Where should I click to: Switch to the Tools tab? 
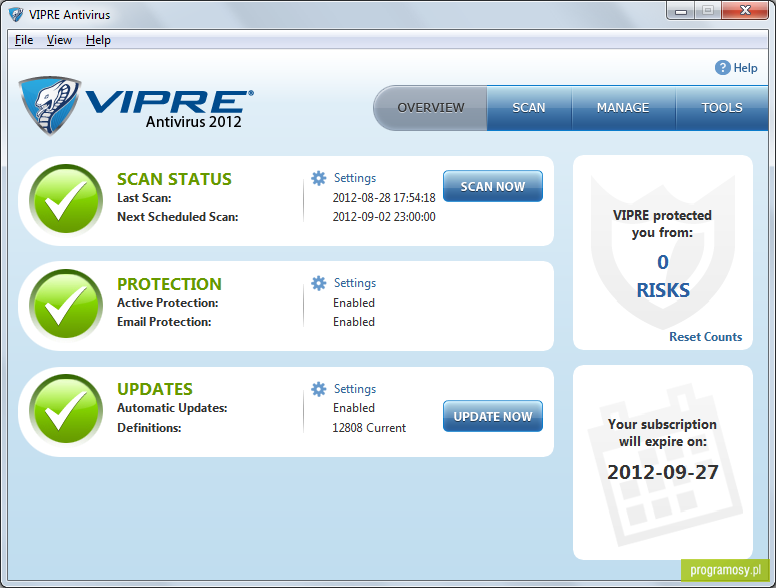tap(722, 108)
